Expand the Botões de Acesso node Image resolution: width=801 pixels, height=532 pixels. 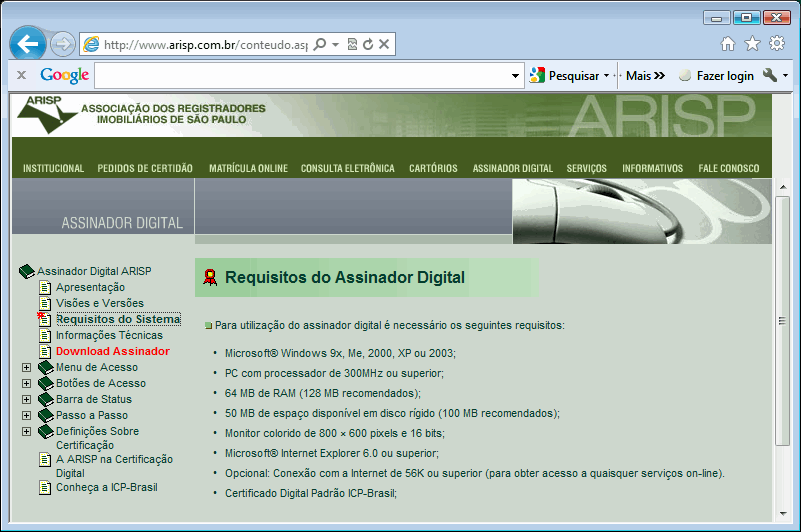[x=27, y=383]
